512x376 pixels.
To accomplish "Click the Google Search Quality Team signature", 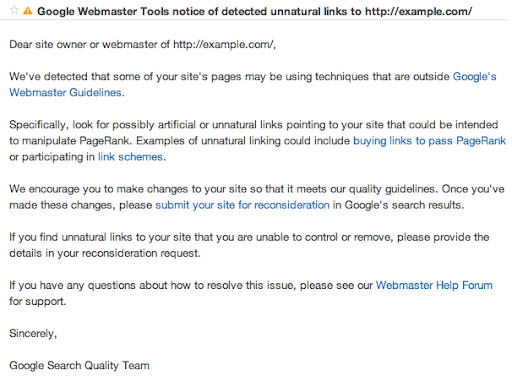I will click(x=79, y=365).
